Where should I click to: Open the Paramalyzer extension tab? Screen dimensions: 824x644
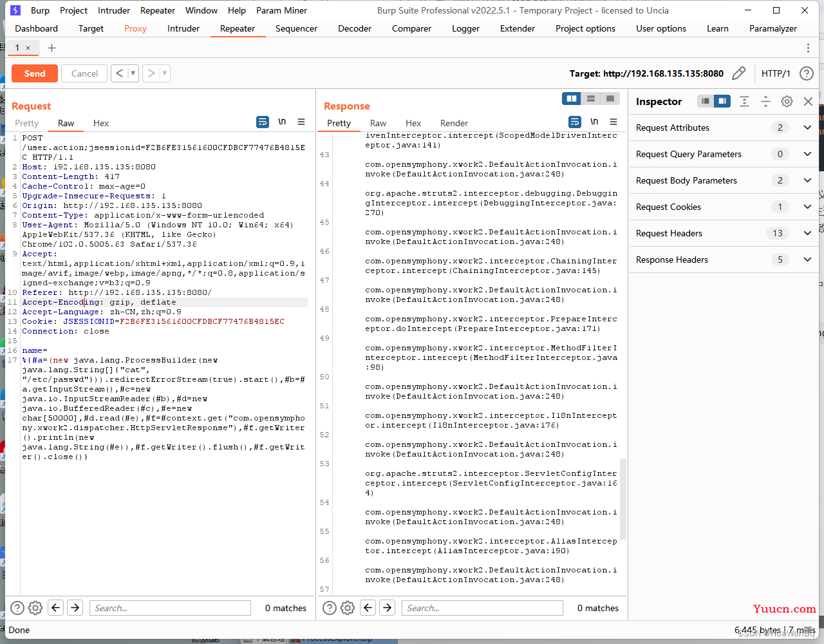773,28
